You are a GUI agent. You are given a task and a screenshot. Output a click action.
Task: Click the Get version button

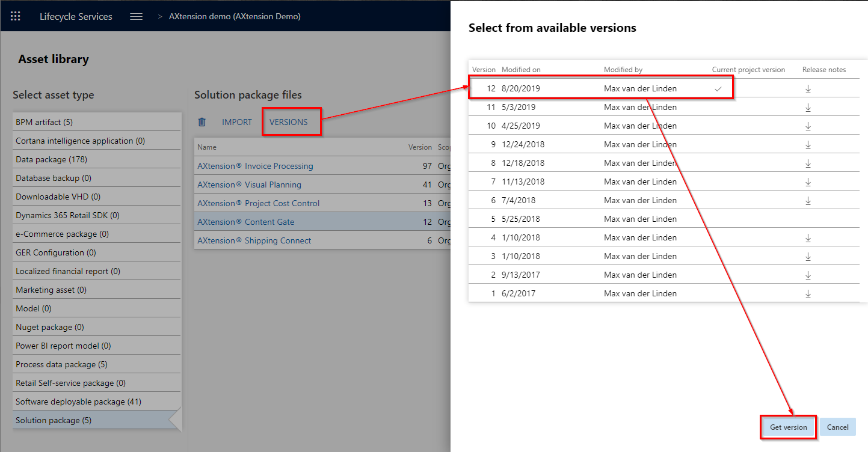point(788,427)
